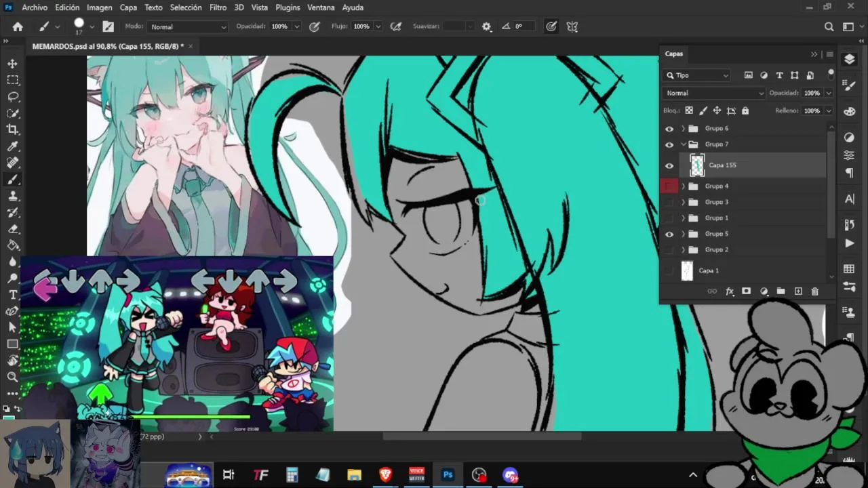Select the Horizontal Type tool
Viewport: 868px width, 488px height.
click(13, 295)
